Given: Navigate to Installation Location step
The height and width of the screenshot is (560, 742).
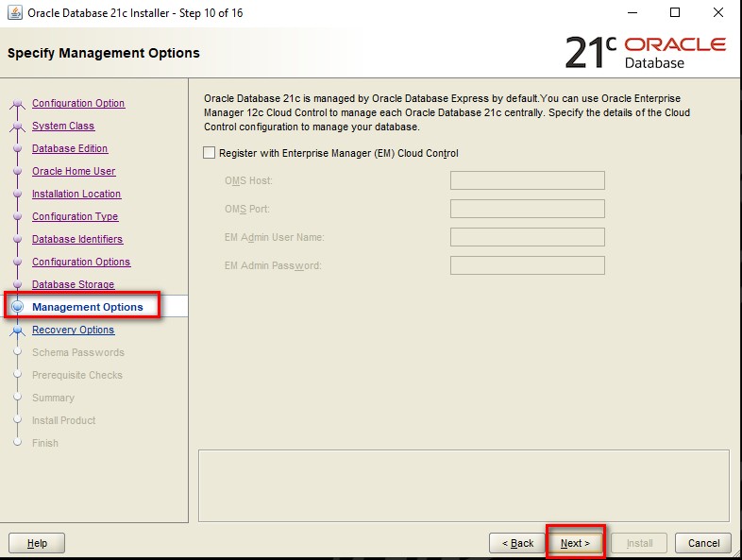Looking at the screenshot, I should click(76, 194).
